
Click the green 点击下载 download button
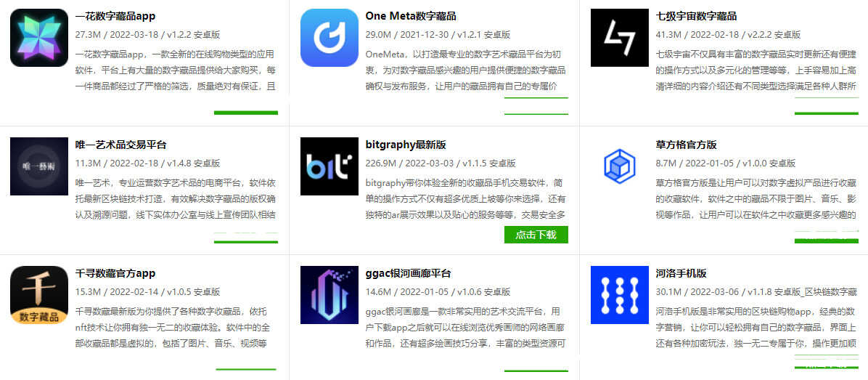click(x=536, y=234)
